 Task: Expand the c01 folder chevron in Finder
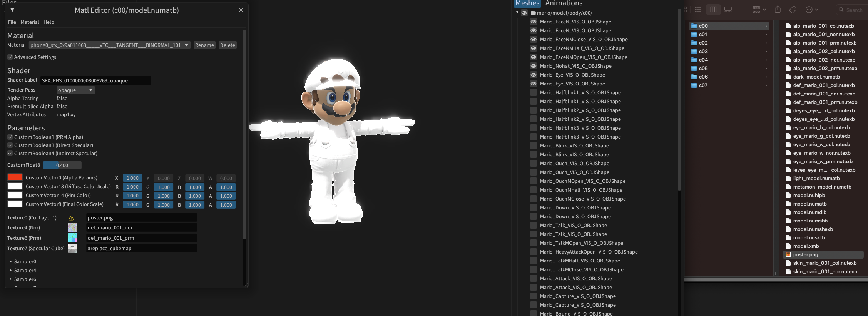(766, 35)
